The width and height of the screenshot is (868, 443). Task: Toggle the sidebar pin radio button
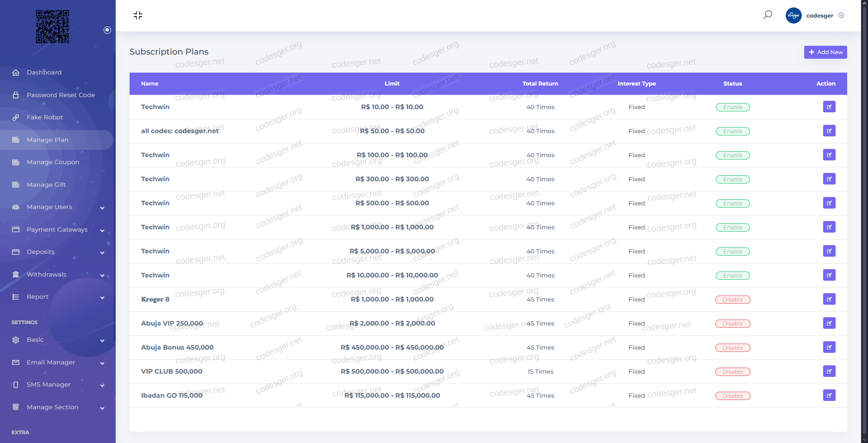pos(107,30)
